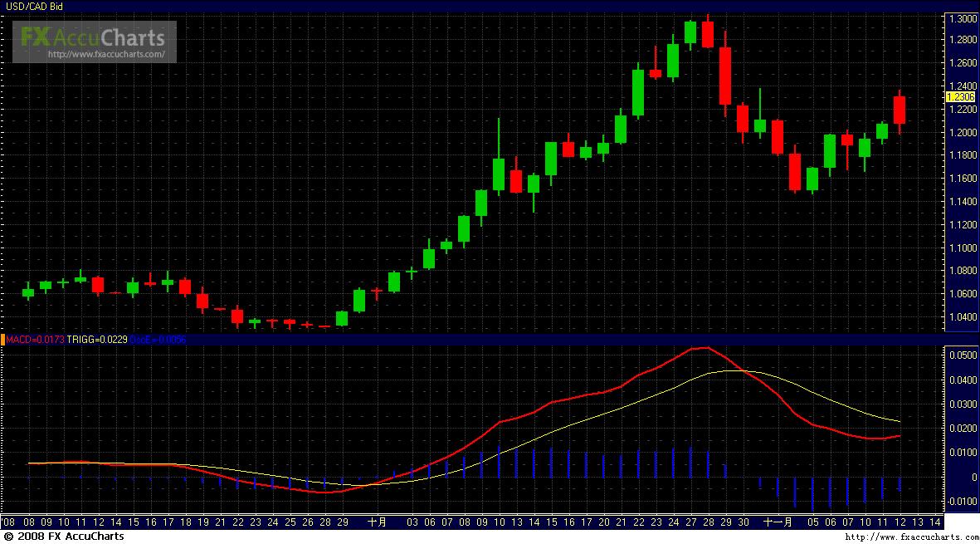Screen dimensions: 980x544
Task: Click the latest red candlestick next to the 1.2306 tag
Action: (x=900, y=110)
